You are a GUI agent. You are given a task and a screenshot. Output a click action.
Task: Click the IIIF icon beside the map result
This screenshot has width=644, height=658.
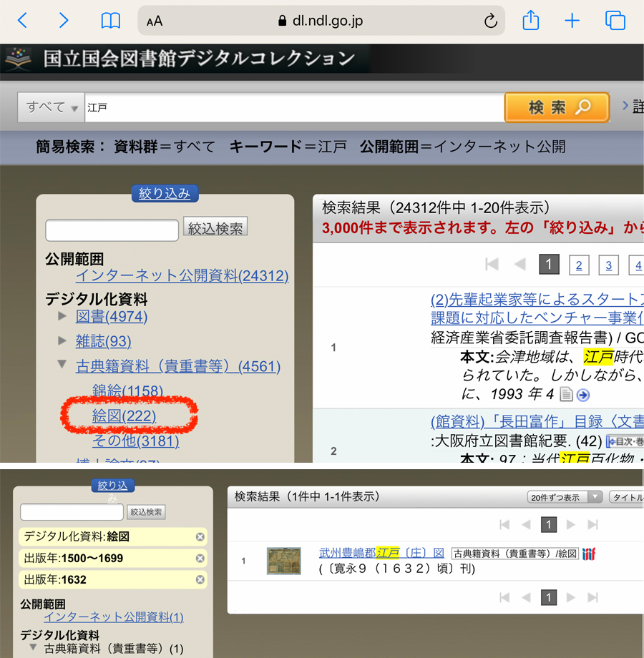[589, 554]
